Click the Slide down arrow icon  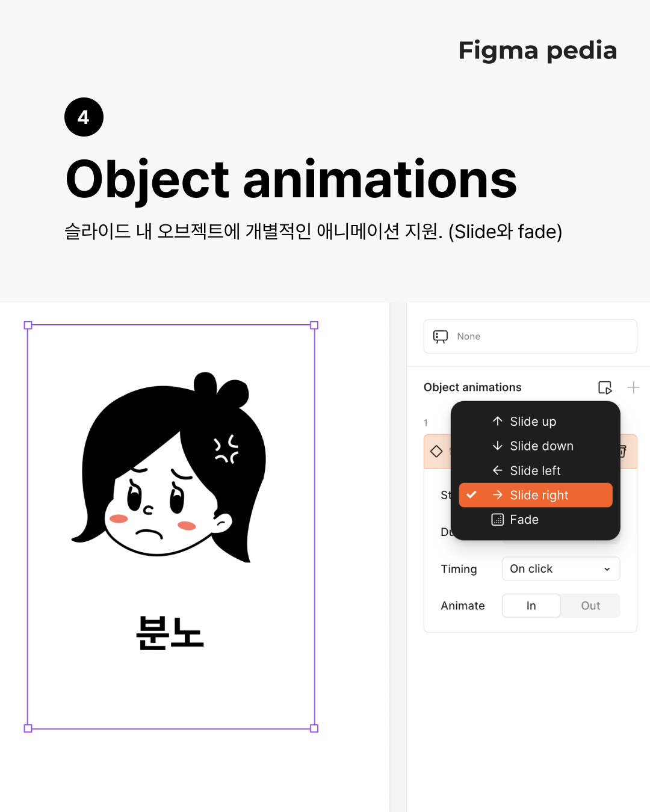pos(497,446)
